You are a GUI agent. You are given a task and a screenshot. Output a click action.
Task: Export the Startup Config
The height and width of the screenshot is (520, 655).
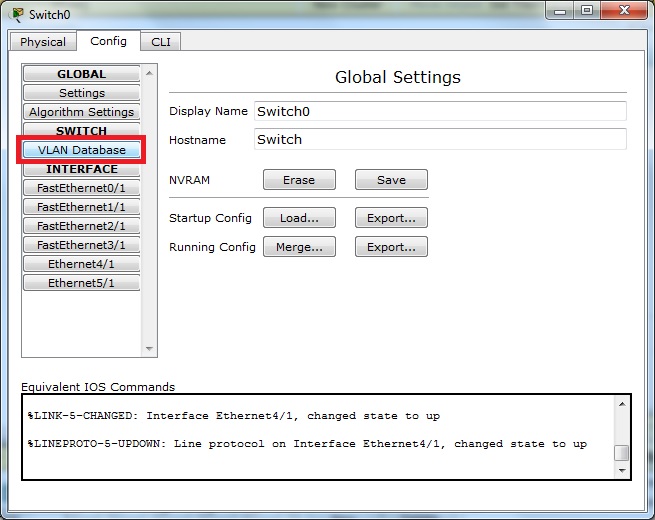pos(391,218)
